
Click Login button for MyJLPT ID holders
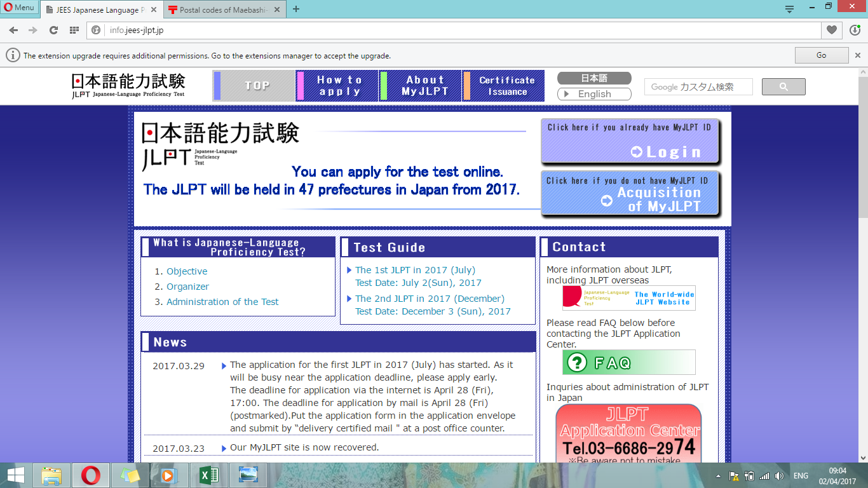[630, 140]
